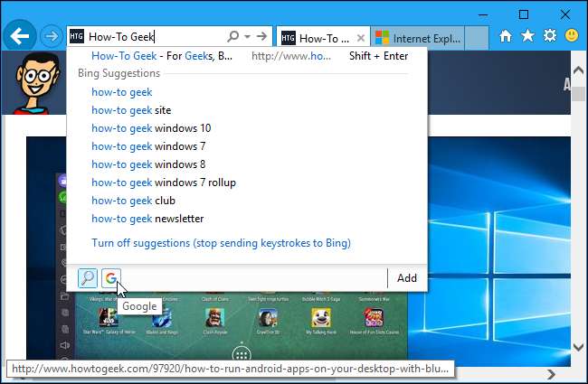Click the vertical scrollbar up arrow

click(x=578, y=70)
